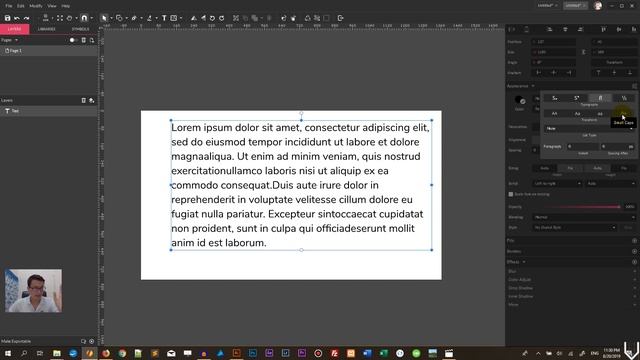This screenshot has width=640, height=360.
Task: Select Page 1 in pages list
Action: (x=49, y=51)
